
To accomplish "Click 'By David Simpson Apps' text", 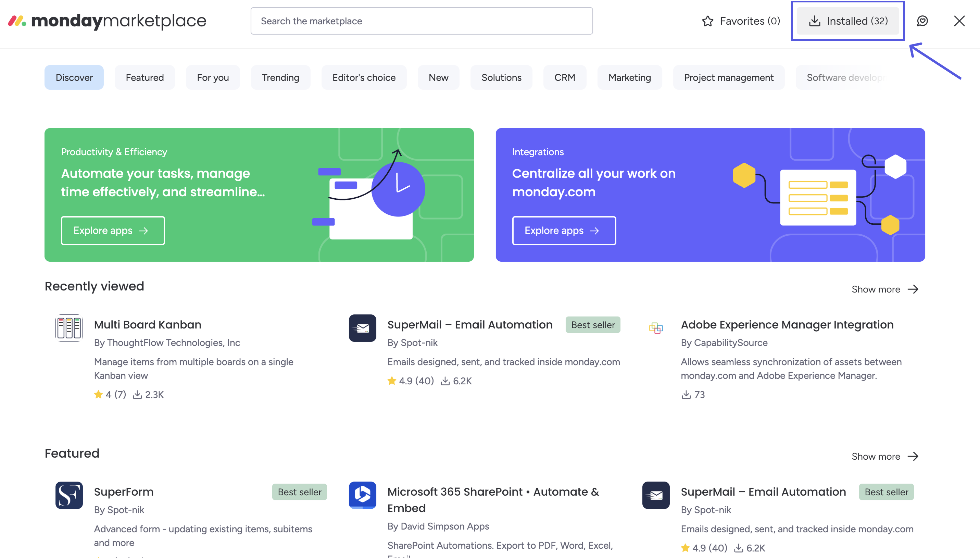I will click(x=438, y=526).
